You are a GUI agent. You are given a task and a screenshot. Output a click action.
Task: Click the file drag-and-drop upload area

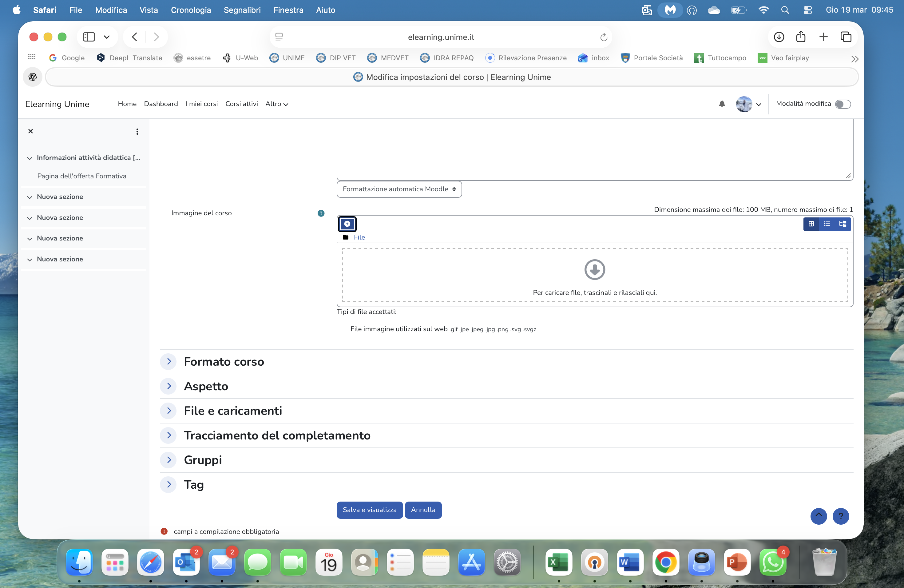pos(594,275)
